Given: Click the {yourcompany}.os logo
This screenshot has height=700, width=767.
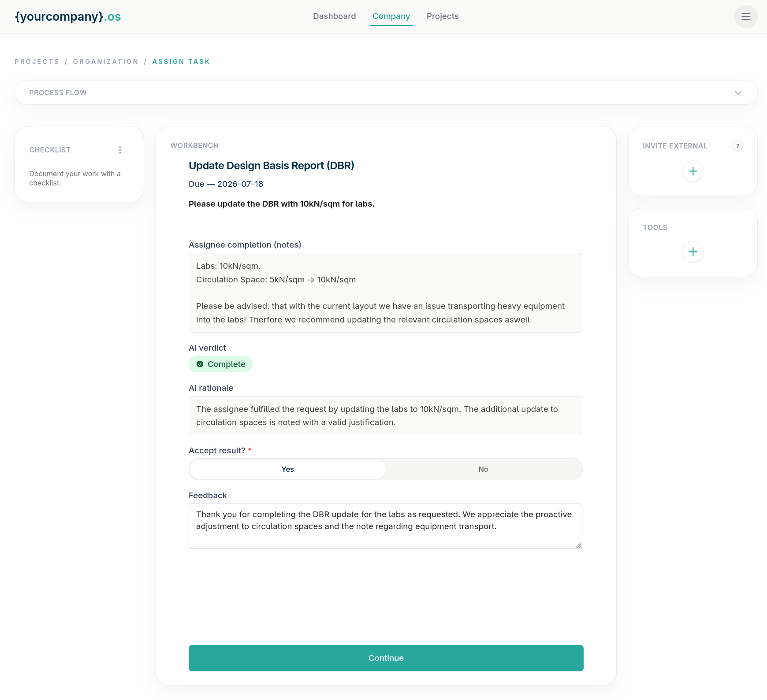Looking at the screenshot, I should (x=68, y=17).
